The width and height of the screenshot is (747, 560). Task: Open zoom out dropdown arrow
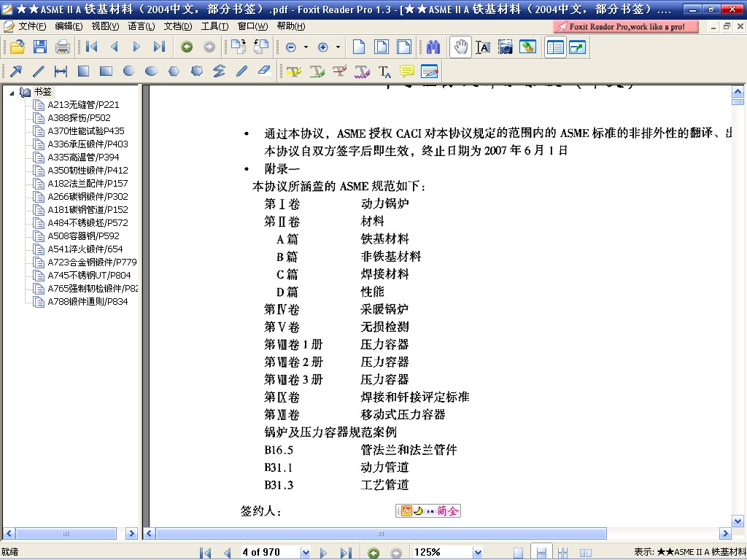306,47
